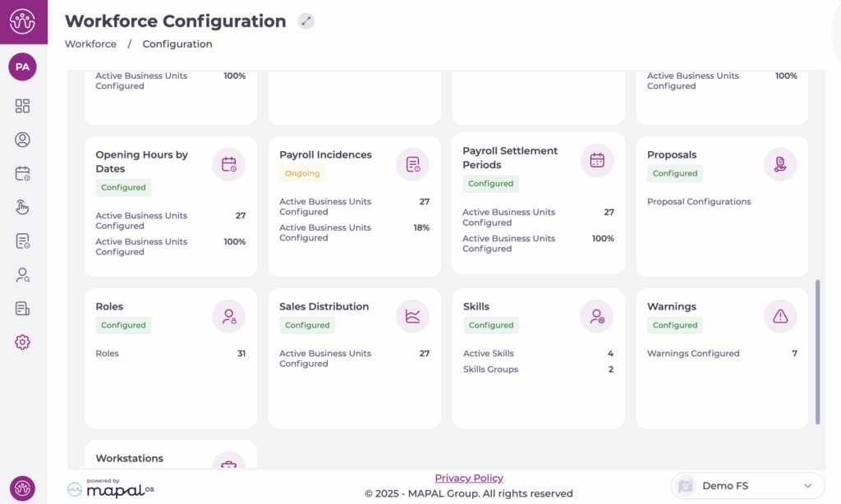Screen dimensions: 841x504
Task: Click the Configuration breadcrumb
Action: click(x=177, y=44)
